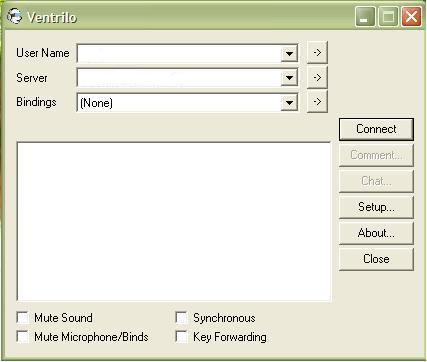Image resolution: width=427 pixels, height=362 pixels.
Task: Maximize the Ventrilo window
Action: tap(388, 16)
